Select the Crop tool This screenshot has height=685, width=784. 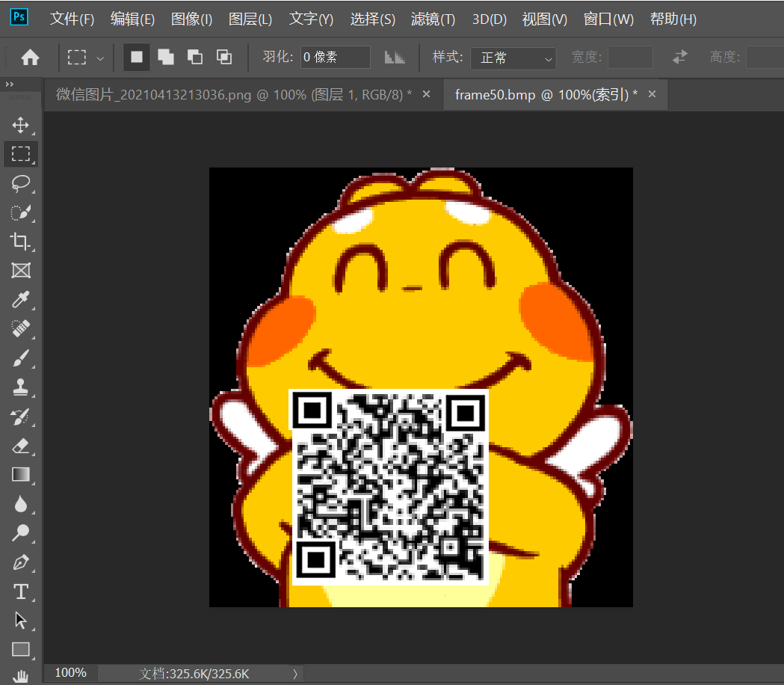tap(20, 242)
